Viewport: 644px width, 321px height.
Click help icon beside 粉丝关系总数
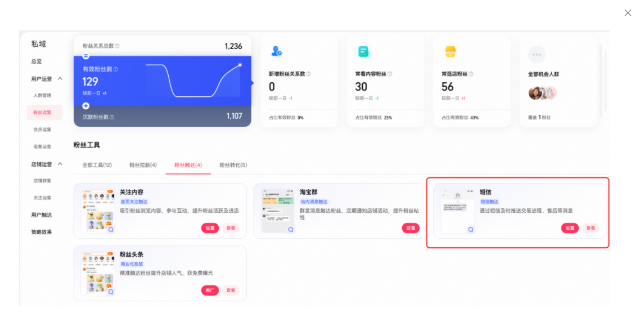[x=118, y=46]
